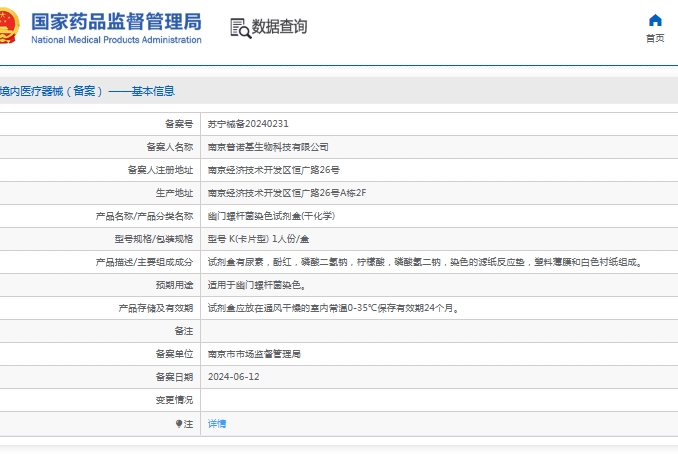Open the 详情 details link
678x454 pixels.
pyautogui.click(x=217, y=424)
